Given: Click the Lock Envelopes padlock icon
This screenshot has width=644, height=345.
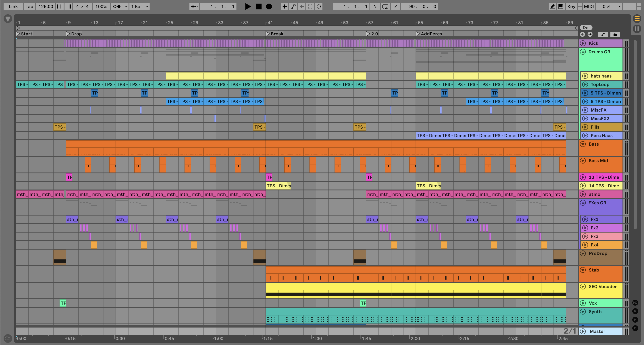Looking at the screenshot, I should (615, 34).
